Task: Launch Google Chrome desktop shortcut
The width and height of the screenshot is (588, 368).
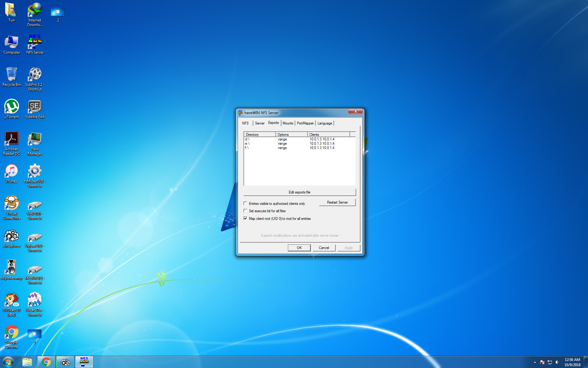Action: 11,337
